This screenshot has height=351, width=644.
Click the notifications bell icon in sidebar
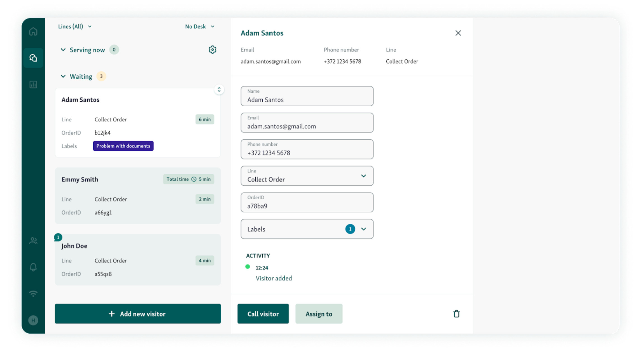pos(33,267)
